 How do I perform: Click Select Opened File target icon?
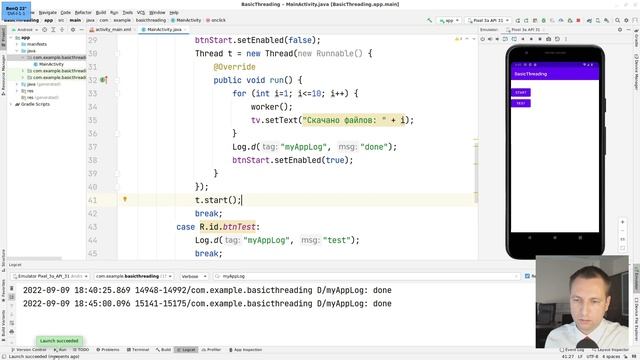pos(44,30)
